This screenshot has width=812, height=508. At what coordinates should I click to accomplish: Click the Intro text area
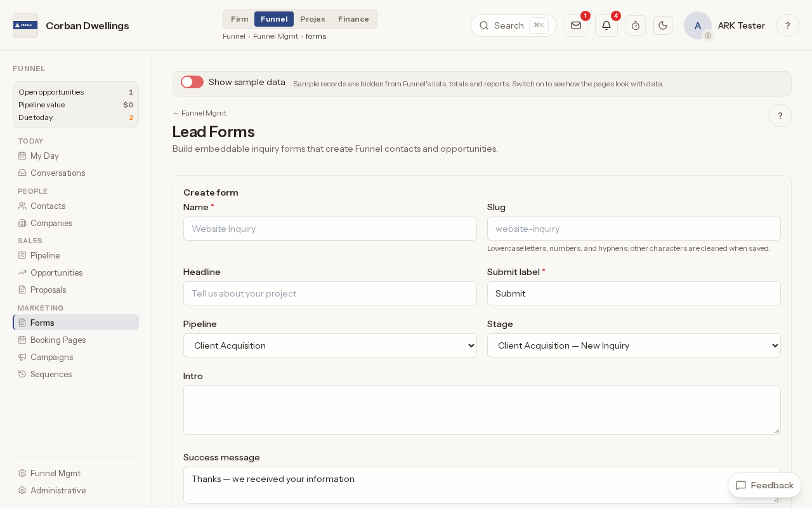point(482,410)
